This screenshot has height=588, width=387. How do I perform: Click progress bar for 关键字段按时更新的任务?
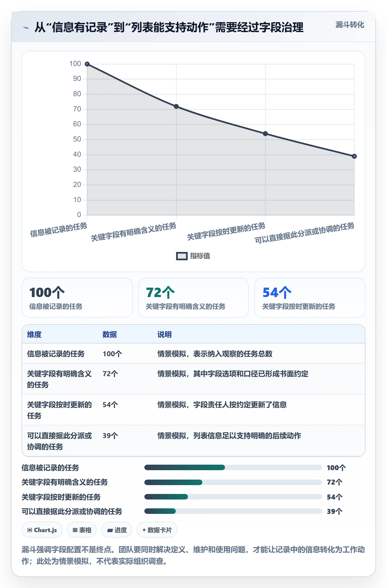(233, 497)
